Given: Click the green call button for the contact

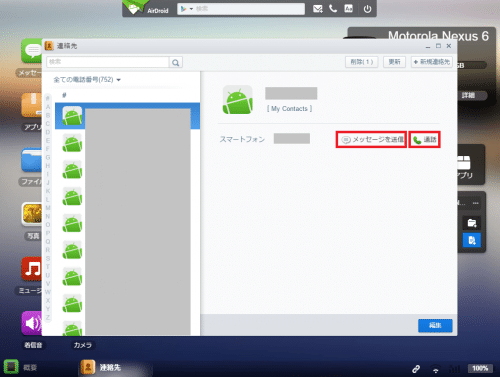Looking at the screenshot, I should click(x=424, y=140).
